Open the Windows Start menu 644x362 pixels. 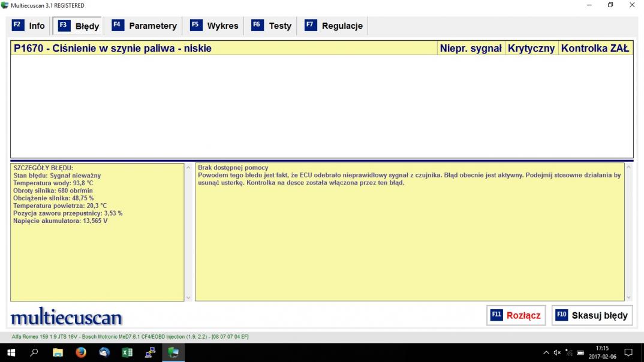[11, 352]
